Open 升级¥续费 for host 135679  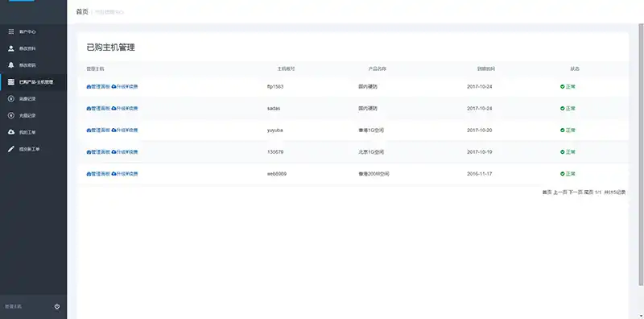point(125,152)
